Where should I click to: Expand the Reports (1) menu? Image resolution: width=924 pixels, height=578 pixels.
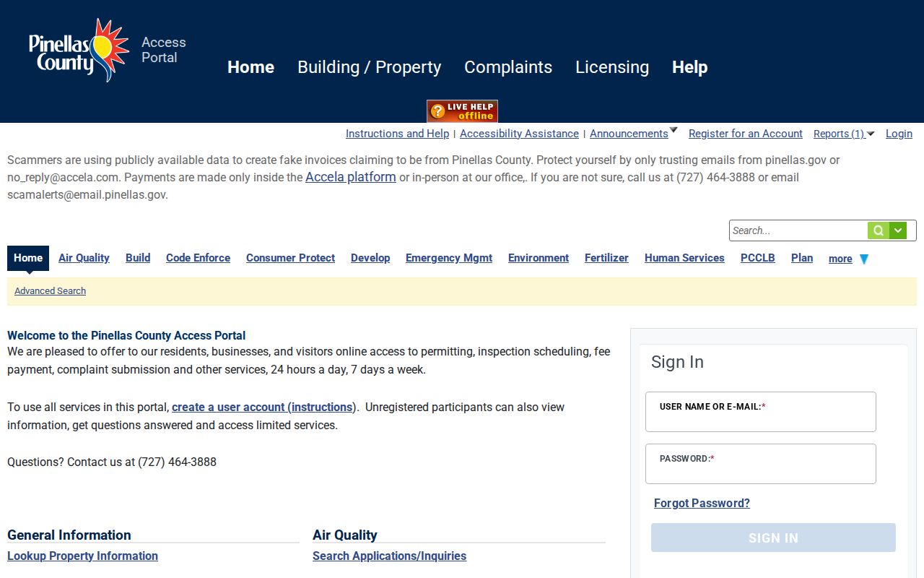click(844, 134)
